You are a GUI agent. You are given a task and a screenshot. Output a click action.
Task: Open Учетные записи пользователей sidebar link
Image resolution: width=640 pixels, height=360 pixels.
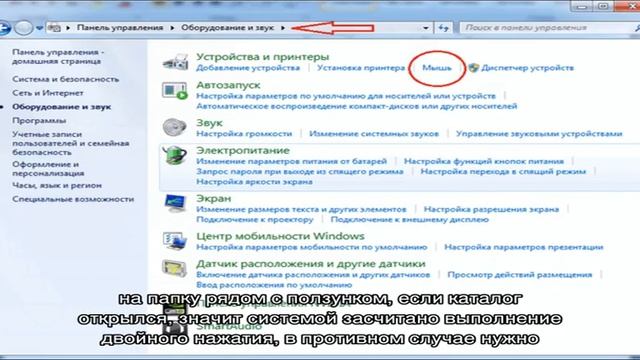click(71, 143)
